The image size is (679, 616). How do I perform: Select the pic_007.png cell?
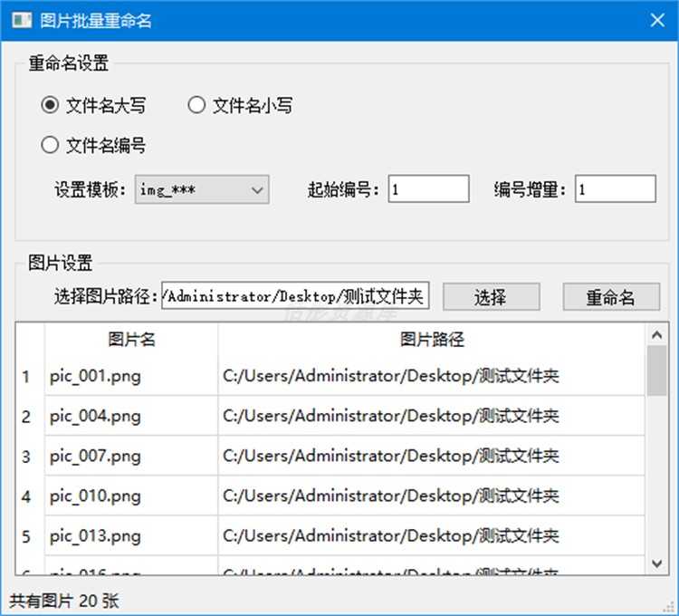coord(131,456)
